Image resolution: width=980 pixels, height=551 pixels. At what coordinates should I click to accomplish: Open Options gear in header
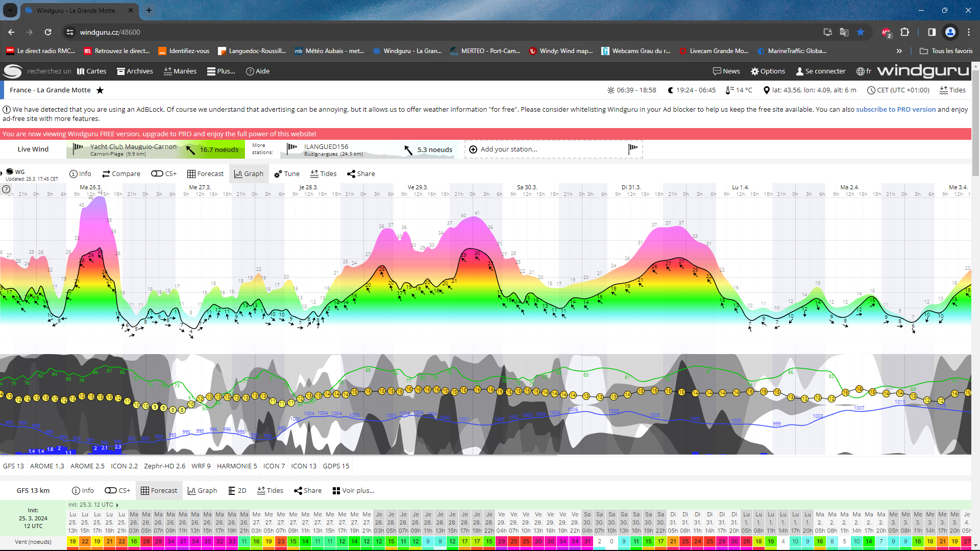click(768, 71)
